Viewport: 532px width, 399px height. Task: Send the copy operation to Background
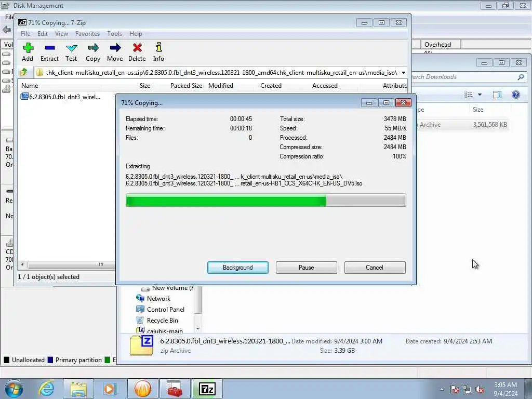click(238, 268)
